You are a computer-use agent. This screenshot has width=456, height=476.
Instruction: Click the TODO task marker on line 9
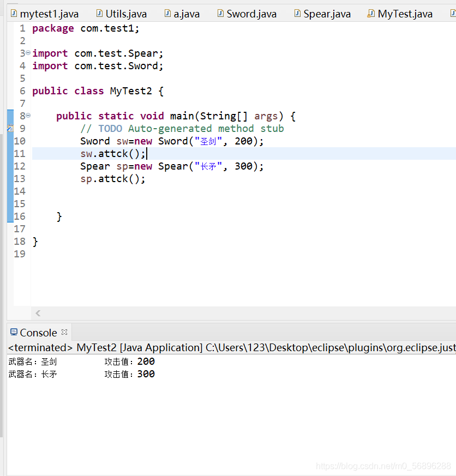(10, 129)
